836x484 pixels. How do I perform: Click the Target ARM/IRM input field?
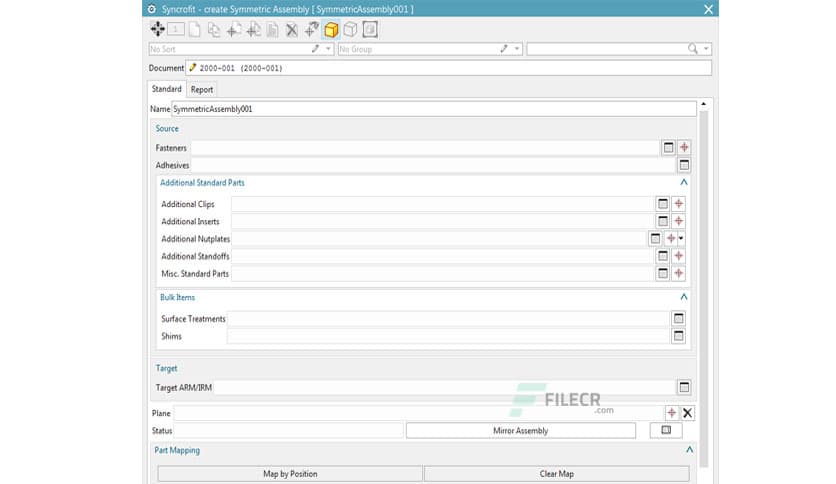tap(444, 388)
